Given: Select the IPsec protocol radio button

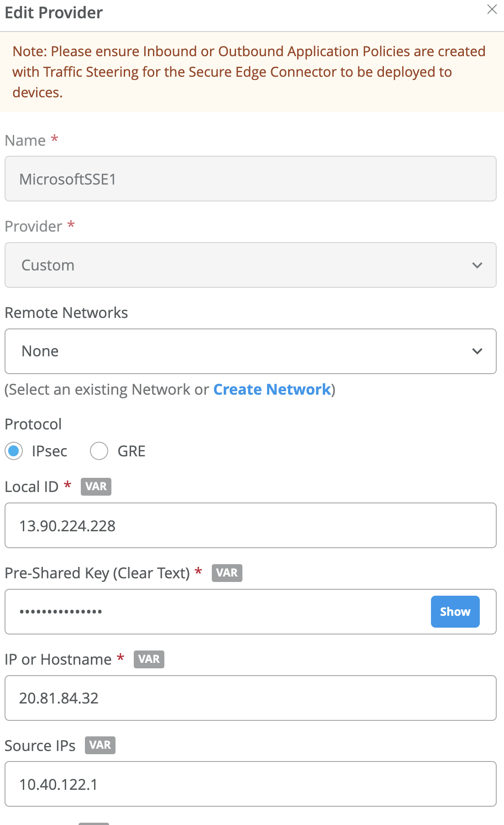Looking at the screenshot, I should (14, 451).
